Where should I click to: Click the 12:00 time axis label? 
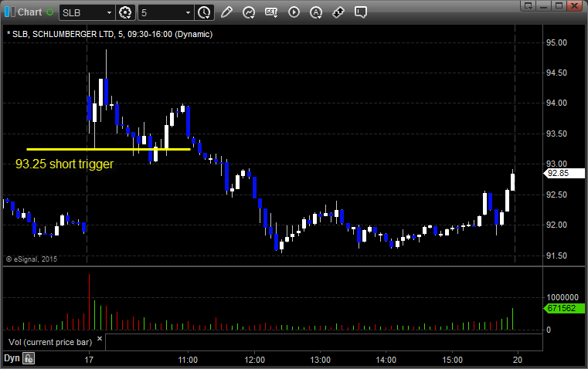(255, 360)
